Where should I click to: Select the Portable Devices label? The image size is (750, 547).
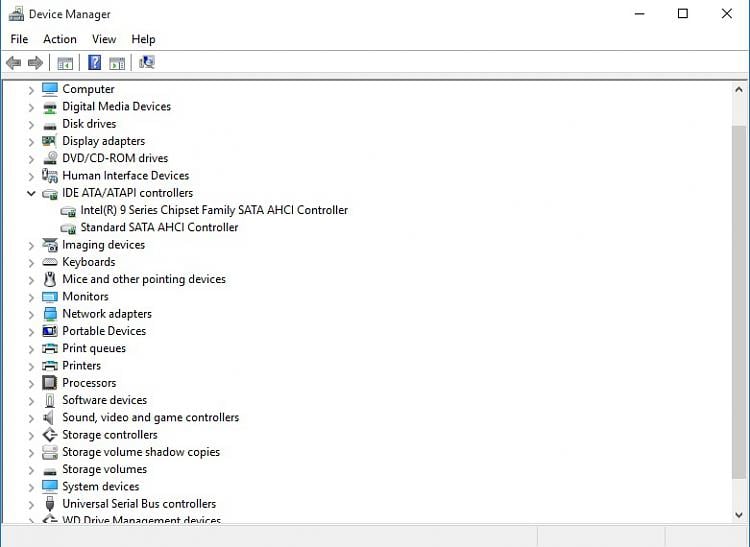104,331
